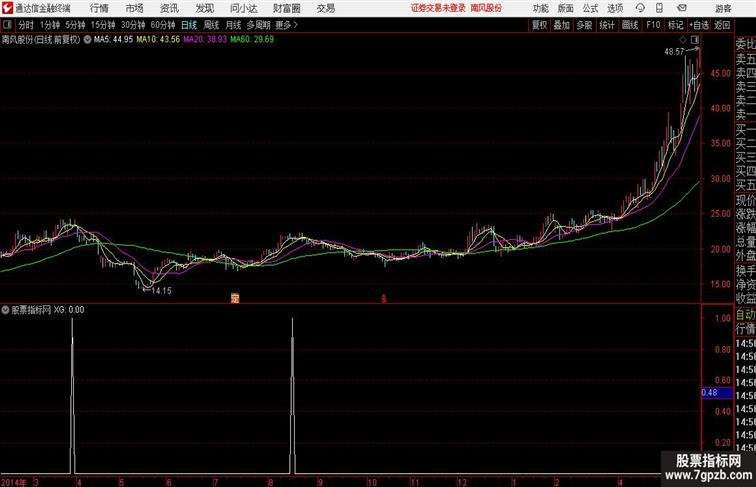The width and height of the screenshot is (756, 487).
Task: Open the 公式 menu
Action: coord(590,8)
